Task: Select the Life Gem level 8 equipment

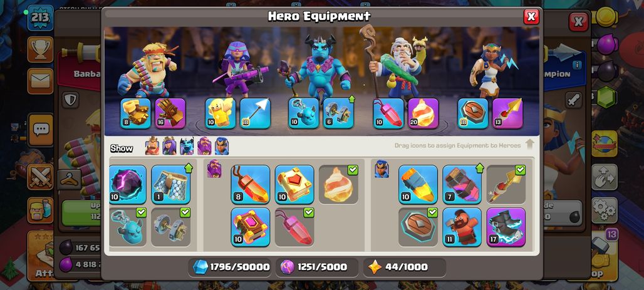Action: (x=251, y=184)
